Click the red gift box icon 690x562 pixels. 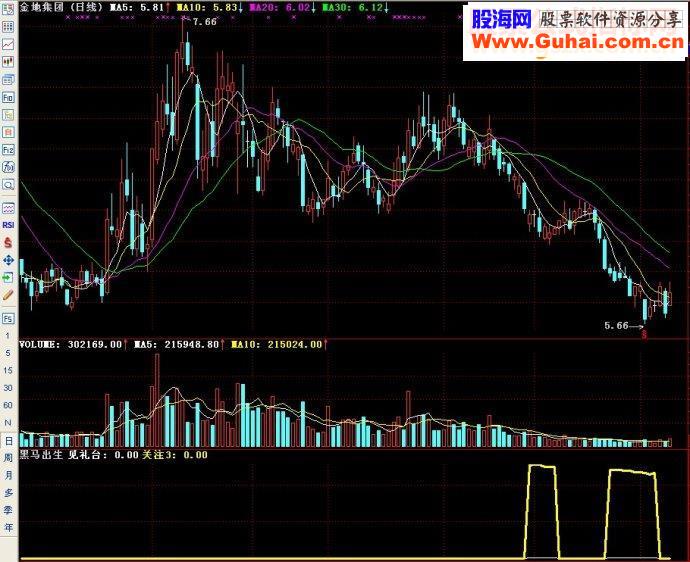click(x=8, y=132)
